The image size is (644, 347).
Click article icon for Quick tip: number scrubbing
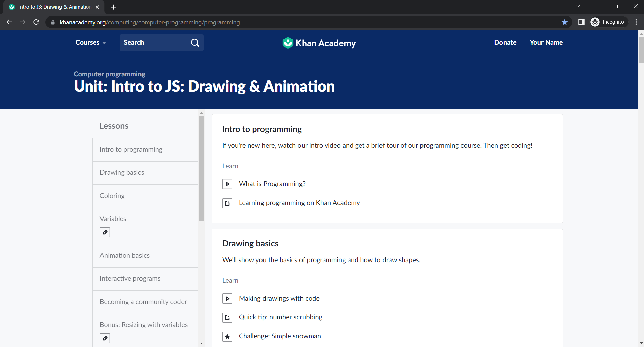pos(227,317)
